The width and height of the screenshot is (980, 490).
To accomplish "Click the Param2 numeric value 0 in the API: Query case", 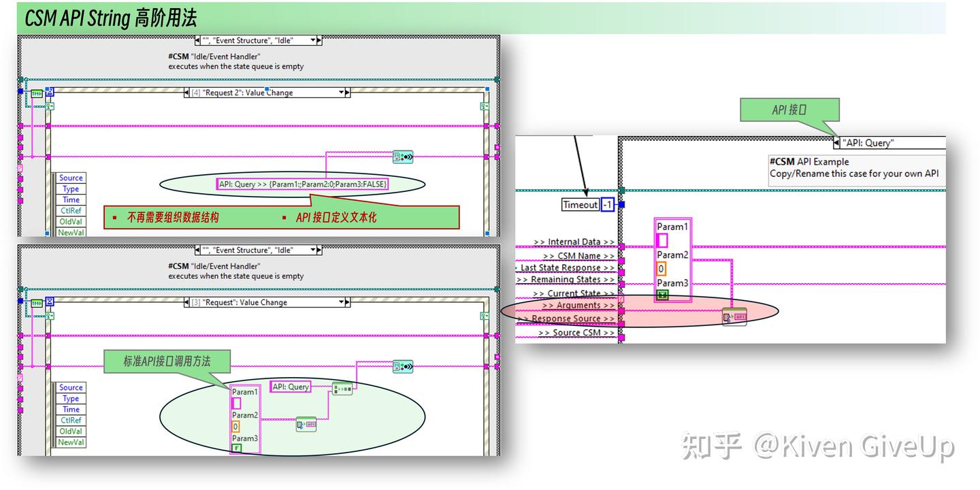I will click(x=661, y=268).
